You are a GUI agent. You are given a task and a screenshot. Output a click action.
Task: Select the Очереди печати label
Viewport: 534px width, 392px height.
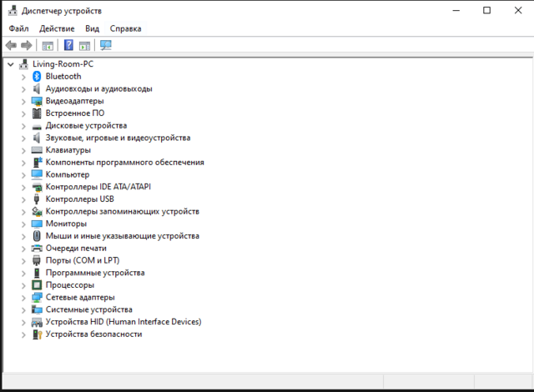[x=76, y=249]
